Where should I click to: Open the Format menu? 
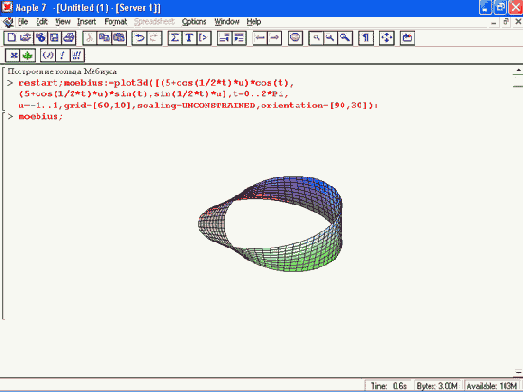pos(116,22)
